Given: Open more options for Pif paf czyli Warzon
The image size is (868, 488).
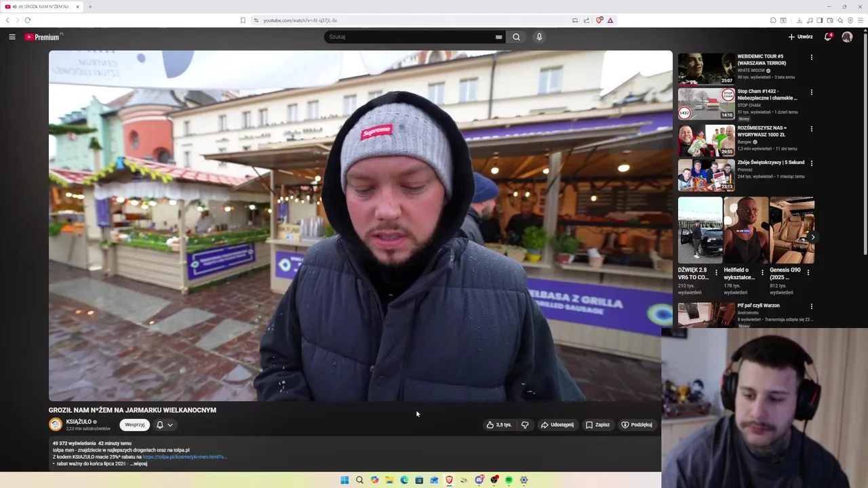Looking at the screenshot, I should coord(811,306).
